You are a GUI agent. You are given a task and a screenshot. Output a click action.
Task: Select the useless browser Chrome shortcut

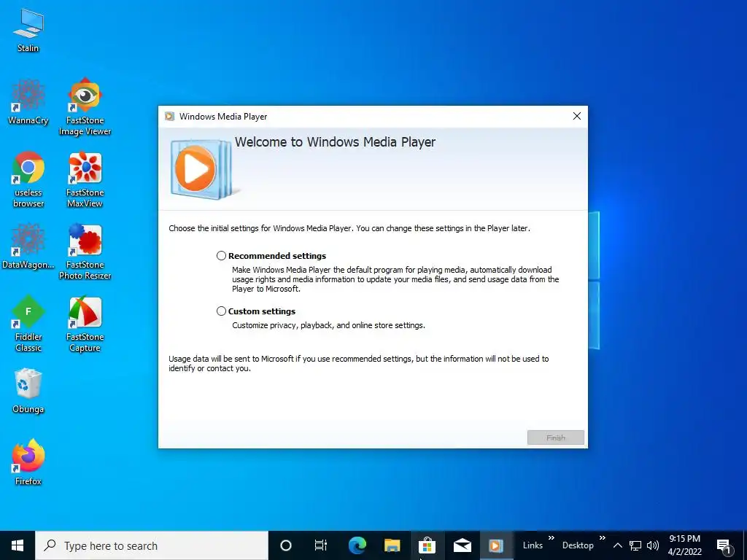point(28,179)
